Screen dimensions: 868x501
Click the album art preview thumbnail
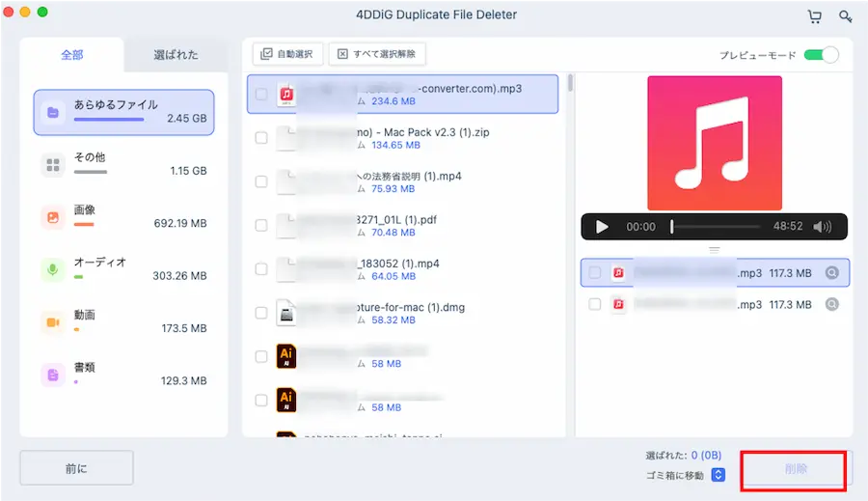click(715, 143)
